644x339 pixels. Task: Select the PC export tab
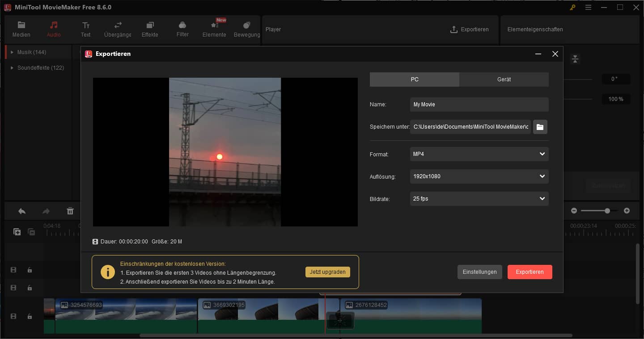[415, 80]
